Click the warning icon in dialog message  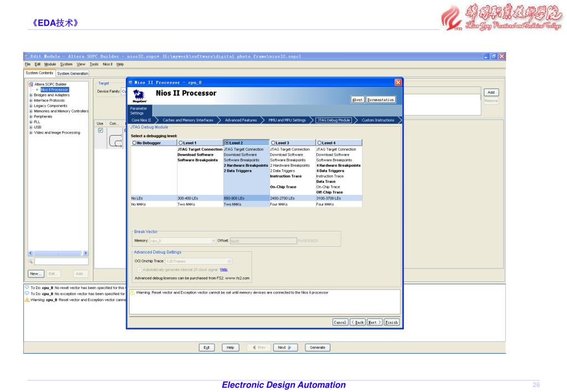click(x=132, y=293)
